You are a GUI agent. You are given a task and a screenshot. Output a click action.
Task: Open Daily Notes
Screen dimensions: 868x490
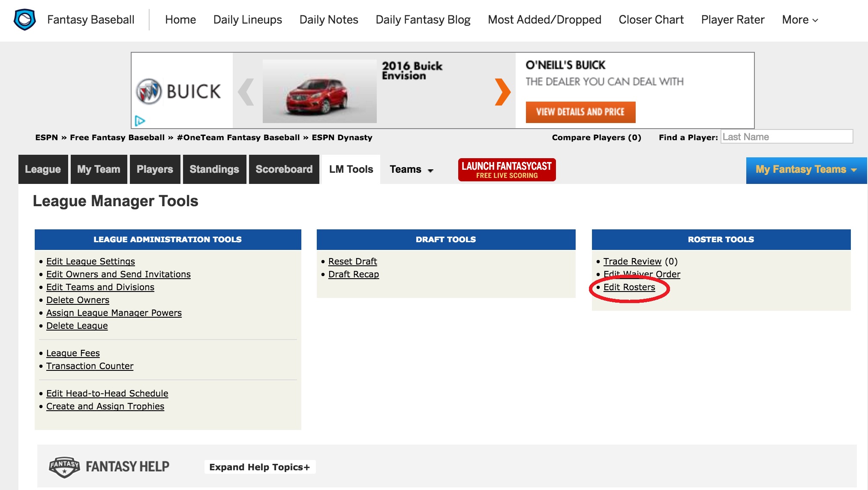point(329,20)
